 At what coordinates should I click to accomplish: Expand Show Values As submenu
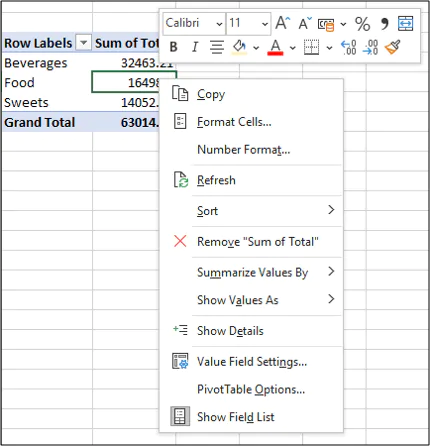point(252,300)
